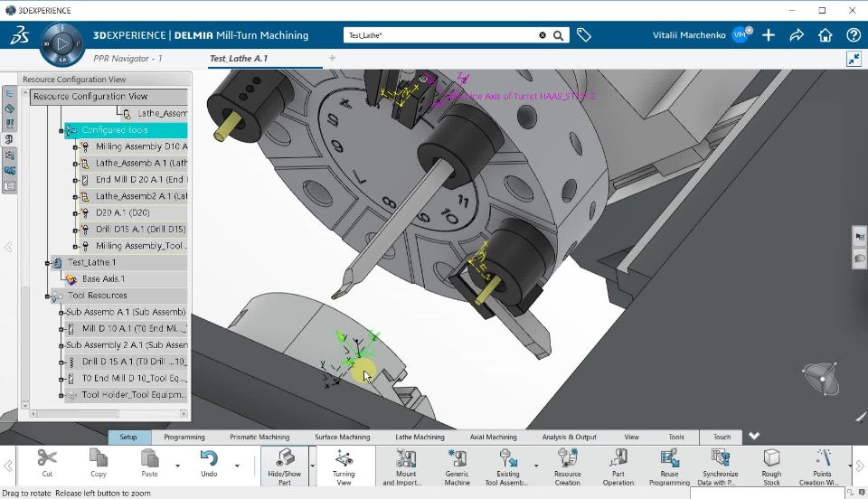868x499 pixels.
Task: Click the 3DS logo icon
Action: (x=19, y=35)
